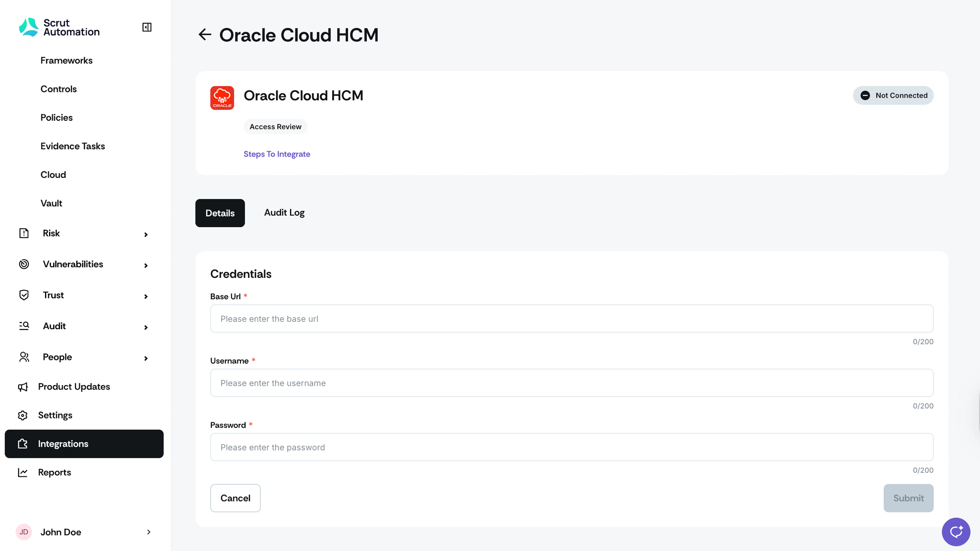This screenshot has height=551, width=980.
Task: Click the Scrut Automation logo
Action: [59, 27]
